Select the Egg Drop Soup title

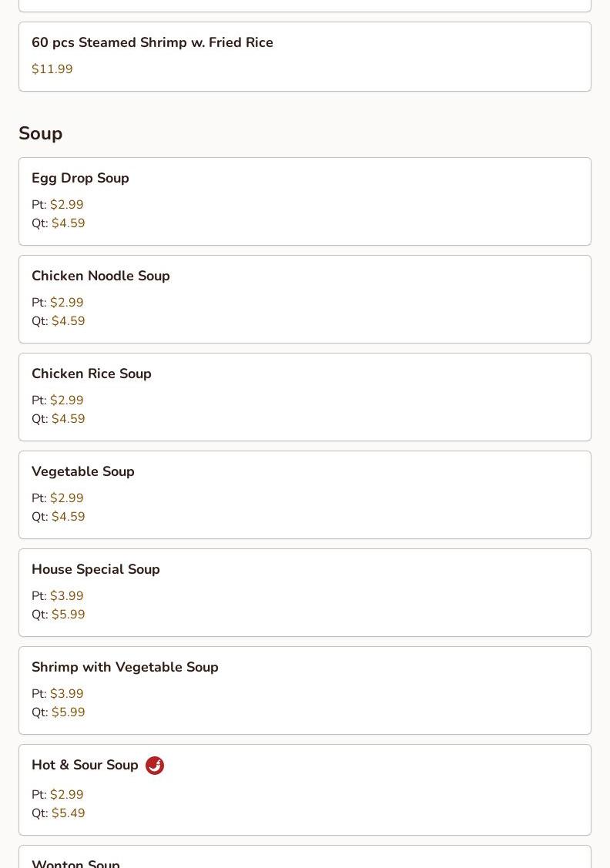[80, 179]
